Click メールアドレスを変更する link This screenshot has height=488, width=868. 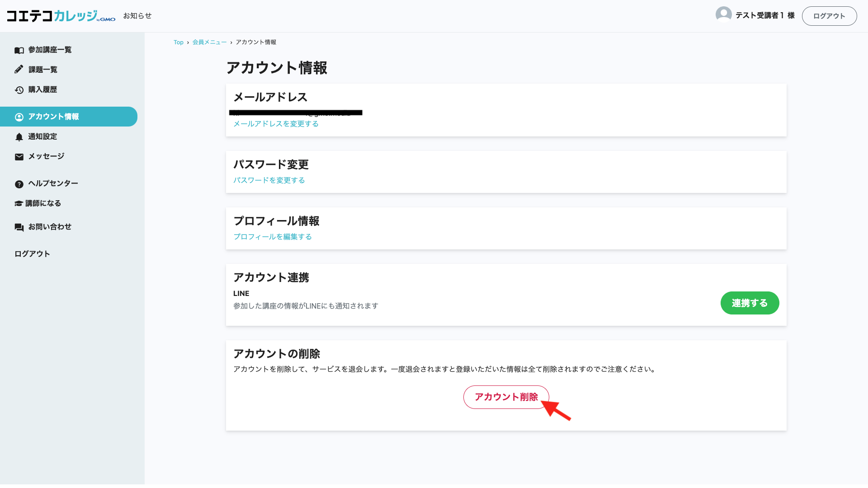pyautogui.click(x=275, y=123)
